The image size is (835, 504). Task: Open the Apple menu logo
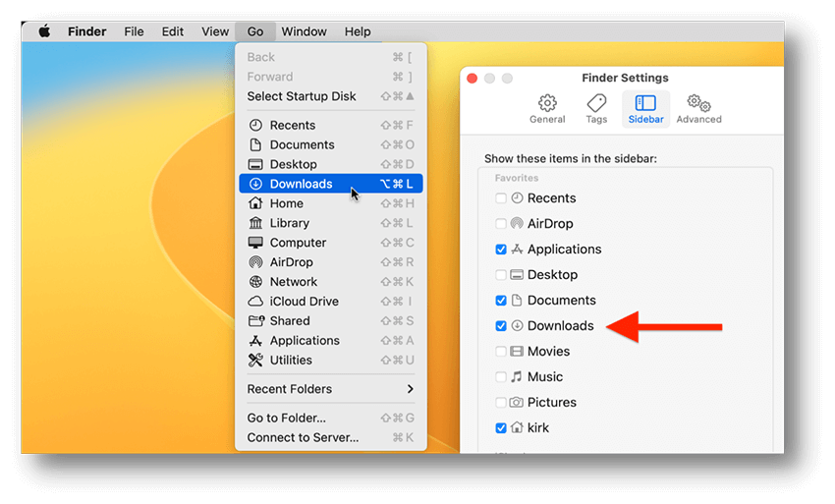pyautogui.click(x=44, y=31)
